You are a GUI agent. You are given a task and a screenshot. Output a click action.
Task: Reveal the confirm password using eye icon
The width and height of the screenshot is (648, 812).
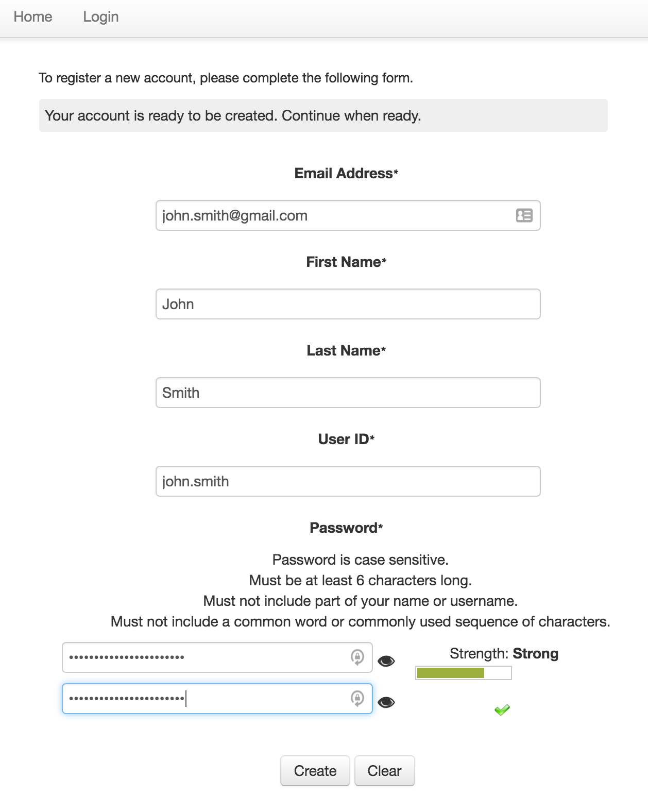pos(386,702)
